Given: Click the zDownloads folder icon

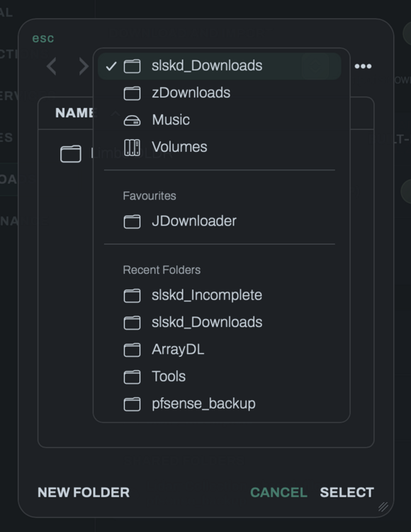Looking at the screenshot, I should pos(132,93).
